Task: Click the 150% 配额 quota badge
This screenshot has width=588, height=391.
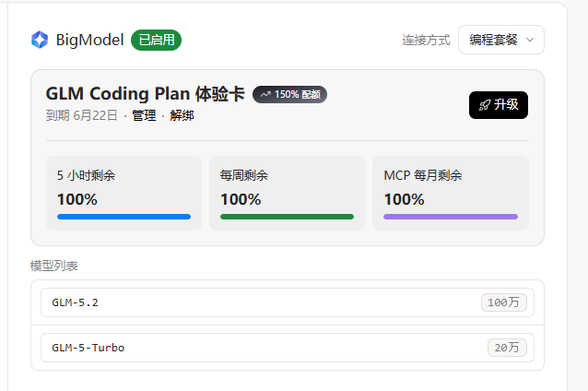Action: (x=289, y=94)
